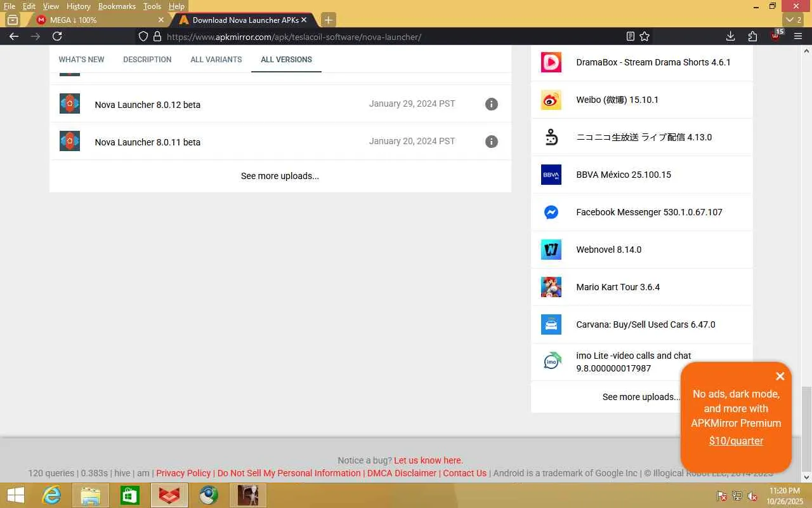Open the Windows Store taskbar icon
The height and width of the screenshot is (508, 812).
pos(129,495)
